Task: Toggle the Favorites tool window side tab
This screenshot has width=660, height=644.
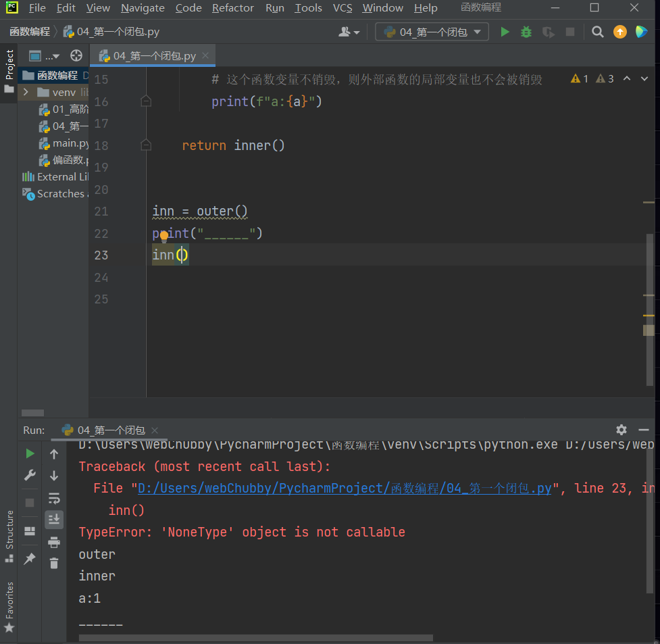Action: click(x=9, y=607)
